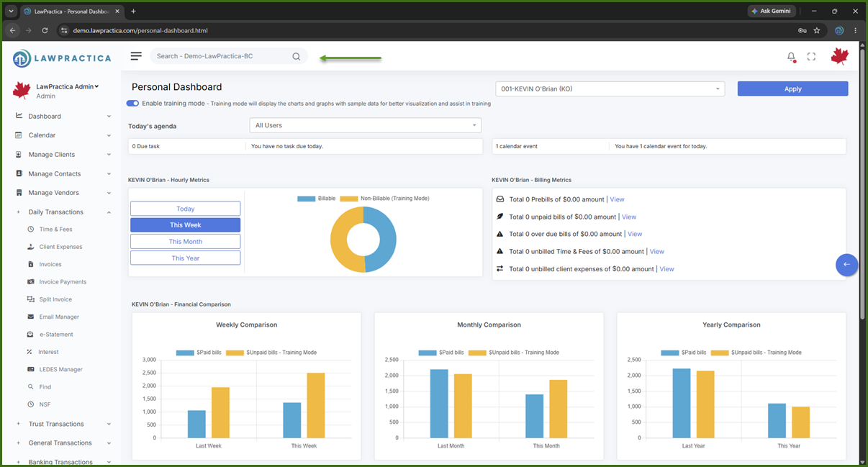This screenshot has width=868, height=467.
Task: Click the '1 calendar event' agenda cell
Action: pos(551,146)
